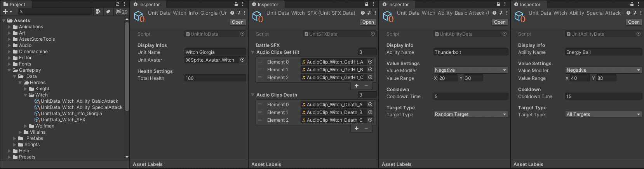Viewport: 644px width, 169px height.
Task: Click Total Health field with 180
Action: coord(215,78)
